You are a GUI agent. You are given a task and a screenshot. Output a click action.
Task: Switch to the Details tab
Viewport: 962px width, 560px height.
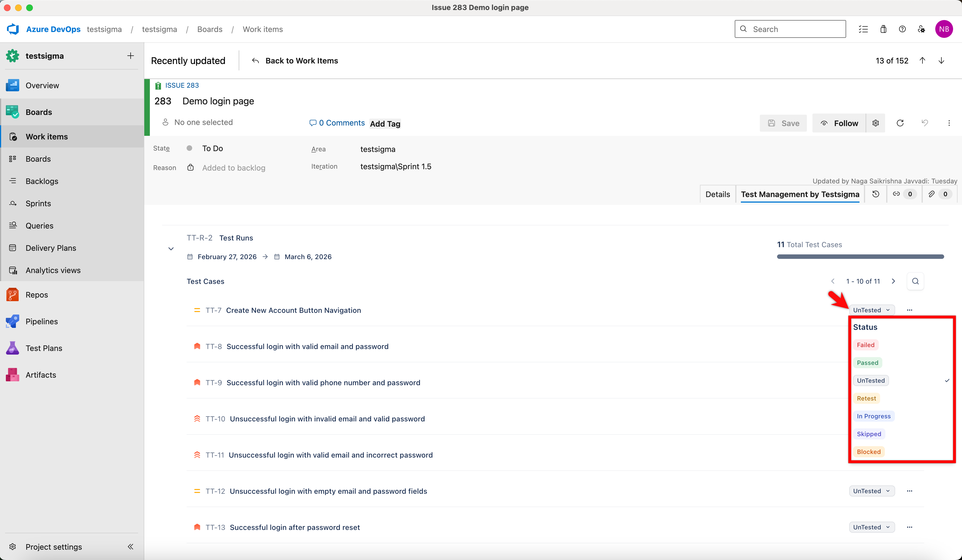[x=718, y=194]
